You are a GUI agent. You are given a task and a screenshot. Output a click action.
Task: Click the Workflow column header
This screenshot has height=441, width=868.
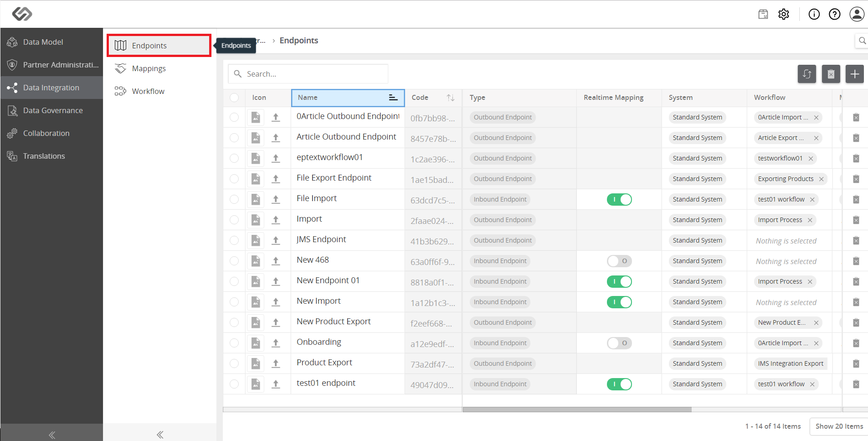790,98
